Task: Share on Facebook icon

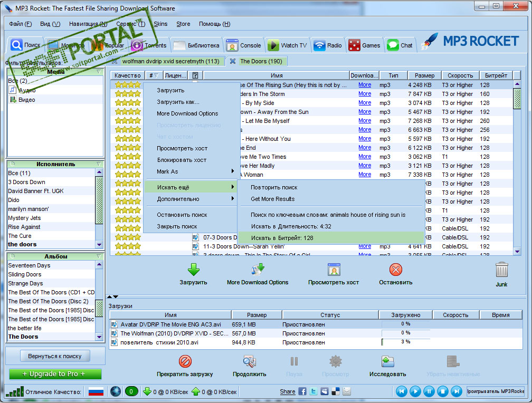Action: [x=302, y=391]
